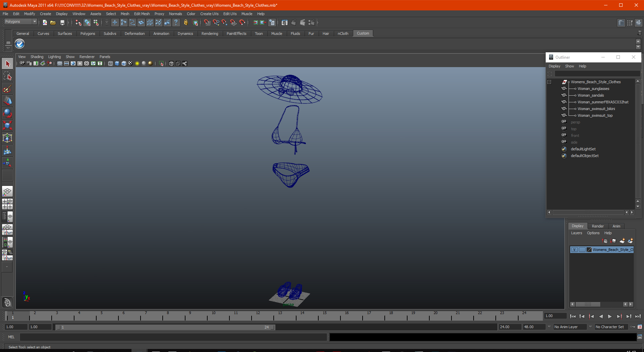Switch to Persp/Graph Editor layout
This screenshot has height=352, width=644.
[7, 230]
